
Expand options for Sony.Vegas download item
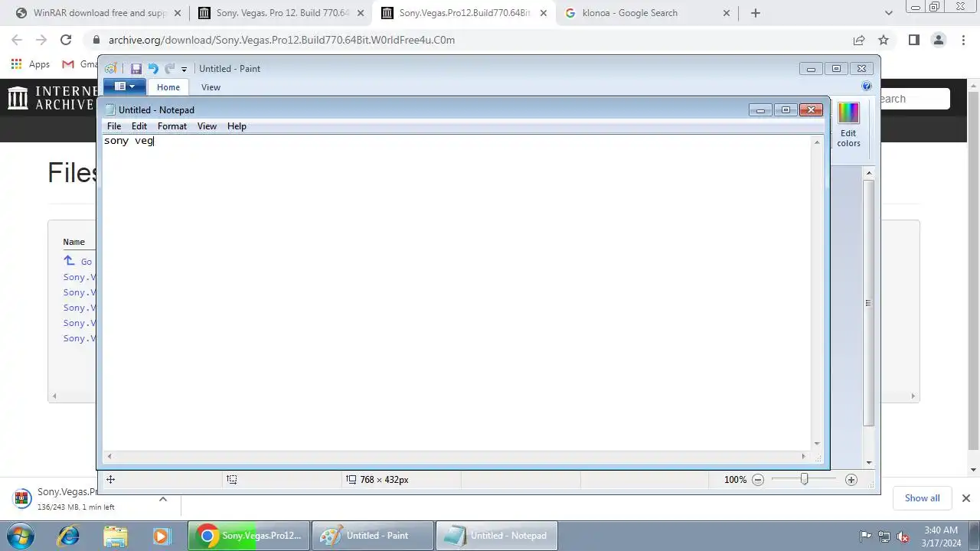click(162, 499)
